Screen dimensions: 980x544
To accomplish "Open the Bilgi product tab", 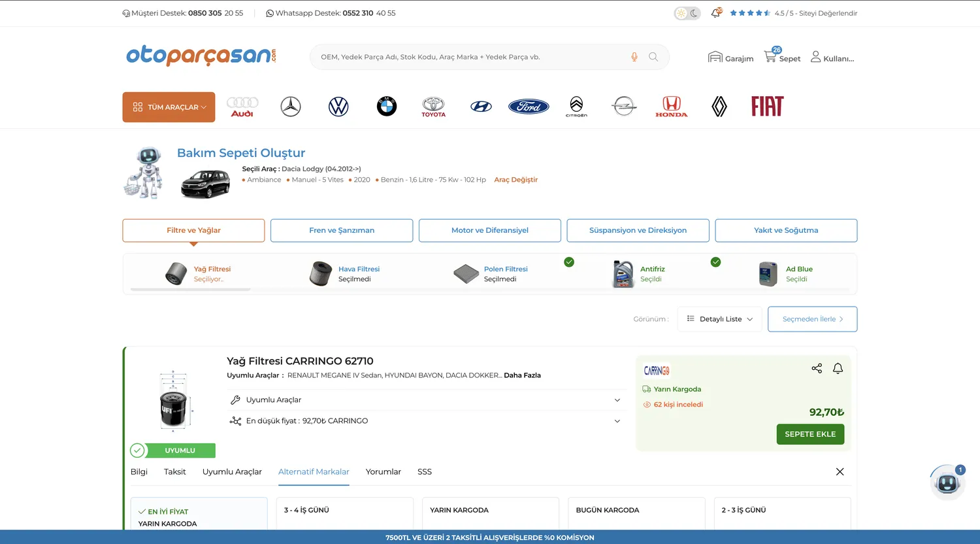I will [x=139, y=472].
